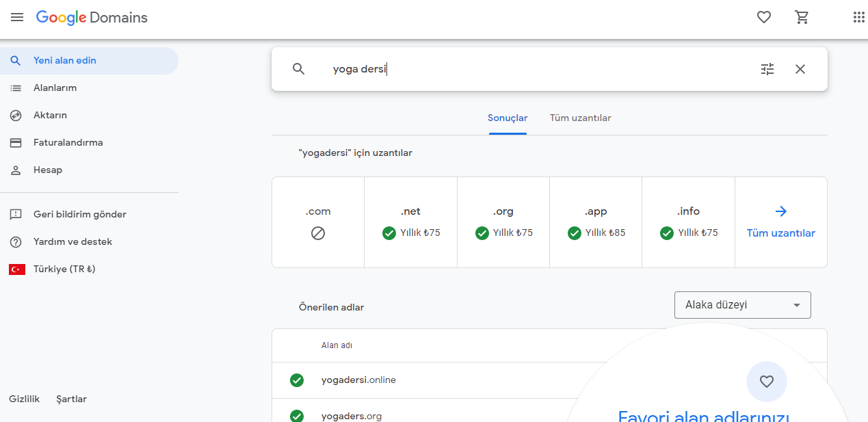868x422 pixels.
Task: Open the shopping cart
Action: tap(802, 18)
